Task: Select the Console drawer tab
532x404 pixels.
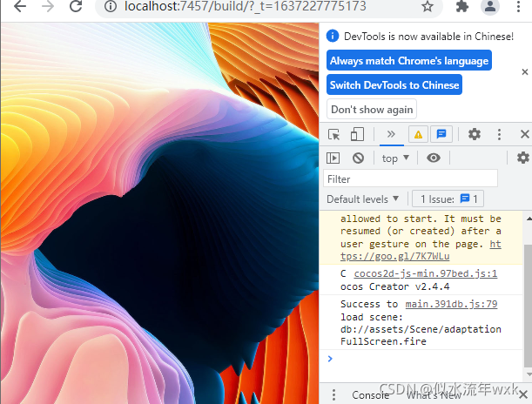Action: click(x=371, y=395)
